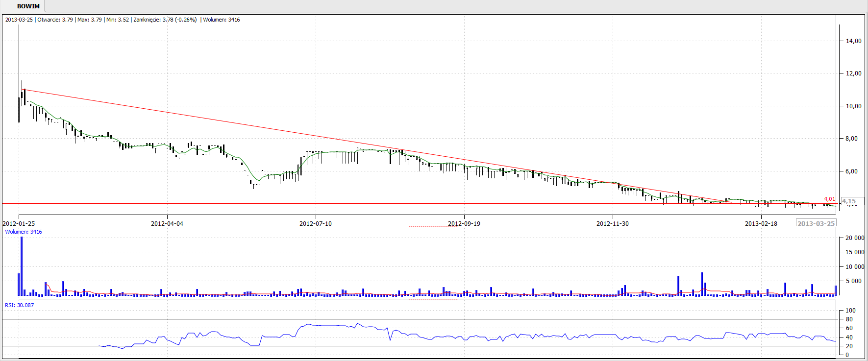Click the price axis label 10,00

click(x=854, y=106)
